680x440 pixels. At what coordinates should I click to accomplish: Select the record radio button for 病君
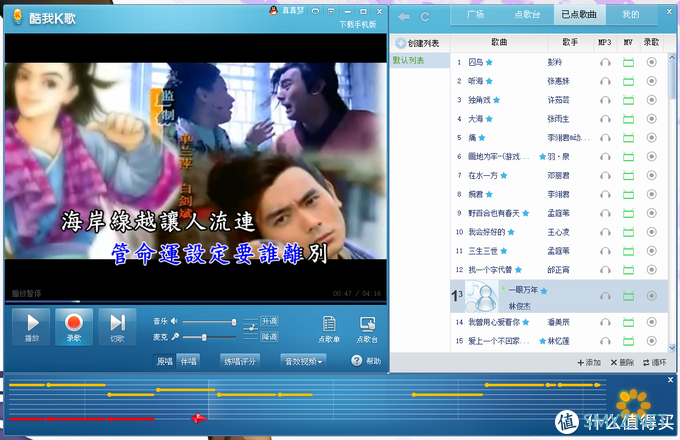[x=651, y=194]
